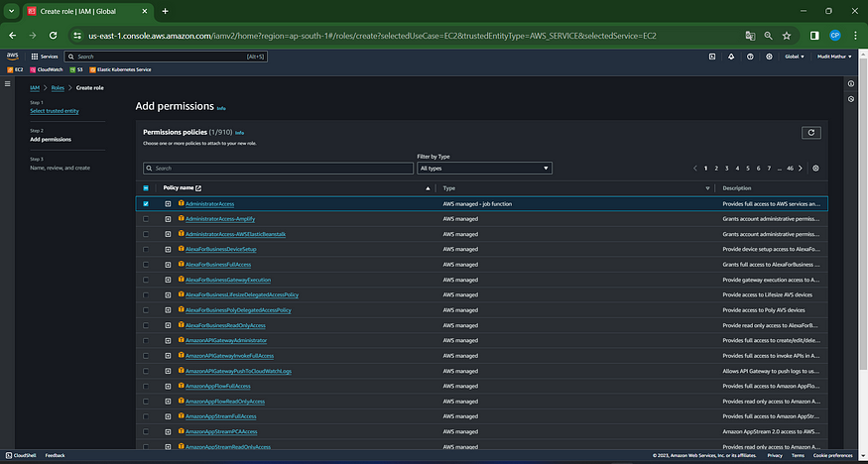
Task: Go to policies page 5
Action: (747, 169)
